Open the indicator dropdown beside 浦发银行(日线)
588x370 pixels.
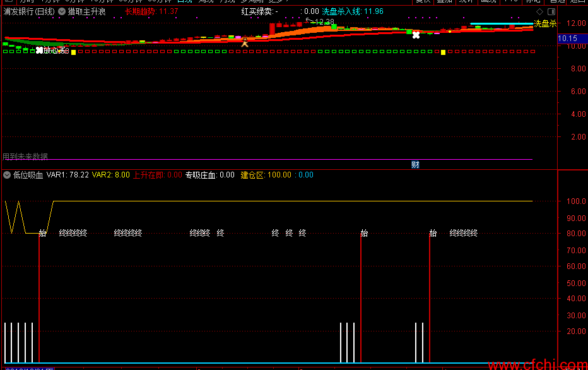pyautogui.click(x=62, y=11)
